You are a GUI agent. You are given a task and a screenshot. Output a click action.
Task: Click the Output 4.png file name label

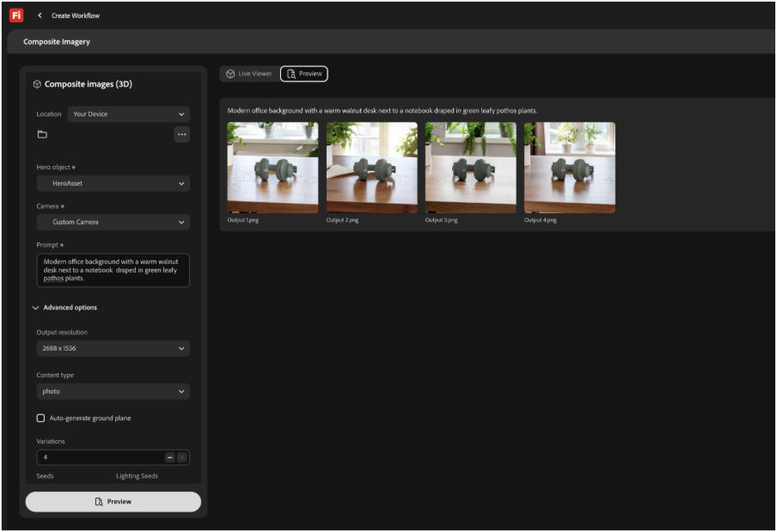coord(540,220)
